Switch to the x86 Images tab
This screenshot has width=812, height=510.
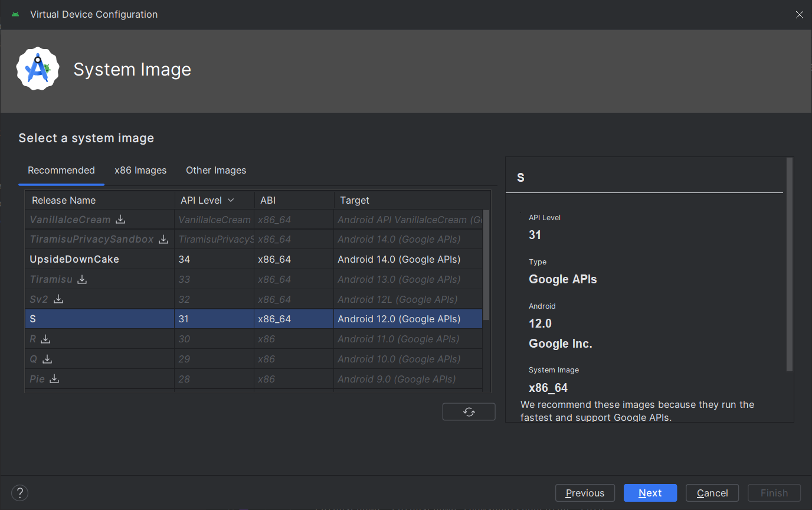[x=140, y=171]
